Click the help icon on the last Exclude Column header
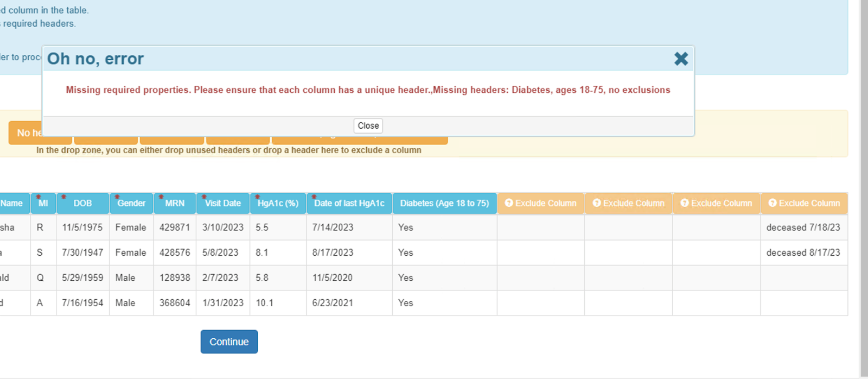The width and height of the screenshot is (868, 379). point(773,203)
